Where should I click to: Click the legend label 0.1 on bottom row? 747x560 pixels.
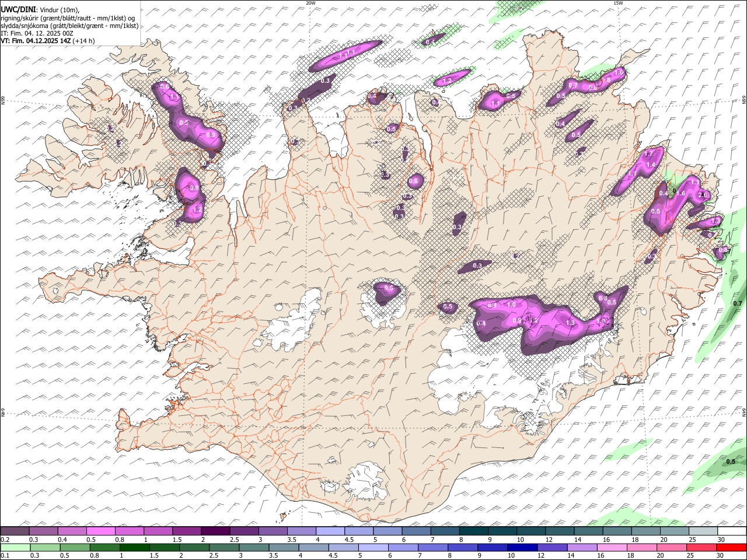click(x=5, y=555)
